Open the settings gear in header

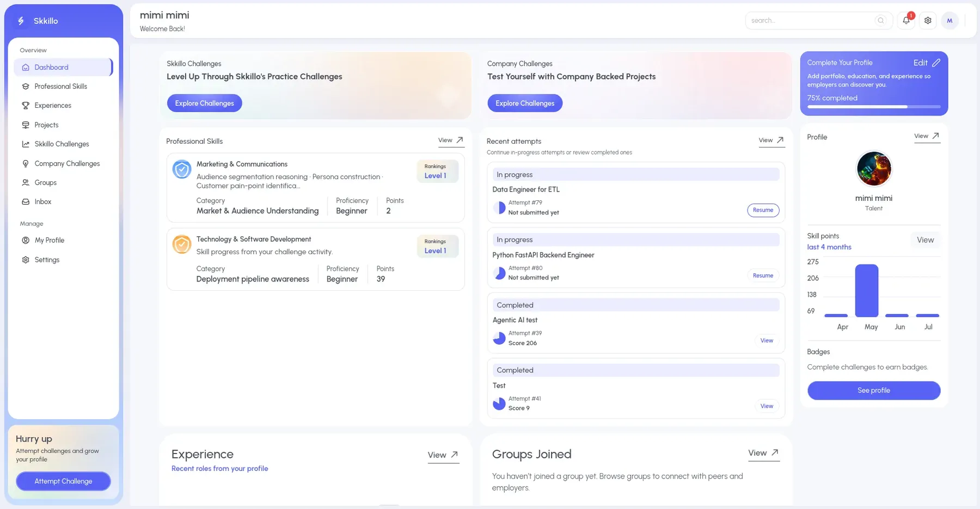[928, 20]
